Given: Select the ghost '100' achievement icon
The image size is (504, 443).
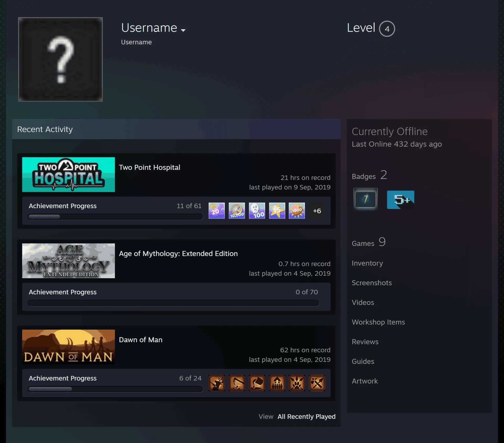Looking at the screenshot, I should pos(257,210).
